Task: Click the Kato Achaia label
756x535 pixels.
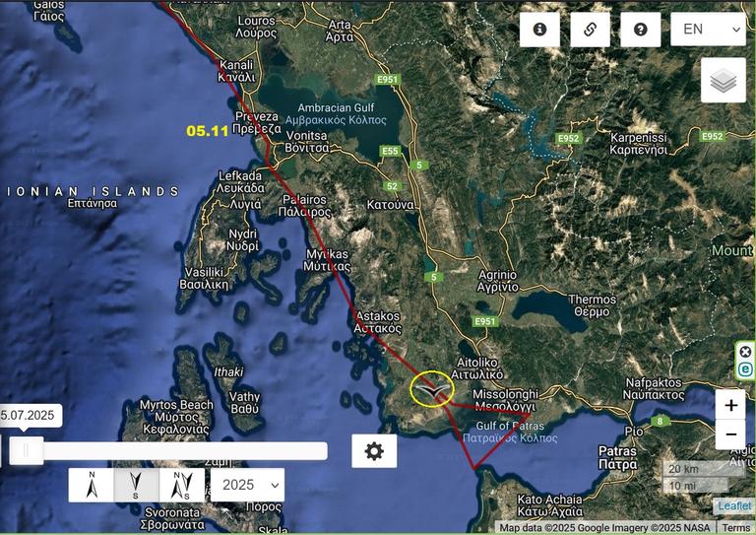Action: (549, 505)
